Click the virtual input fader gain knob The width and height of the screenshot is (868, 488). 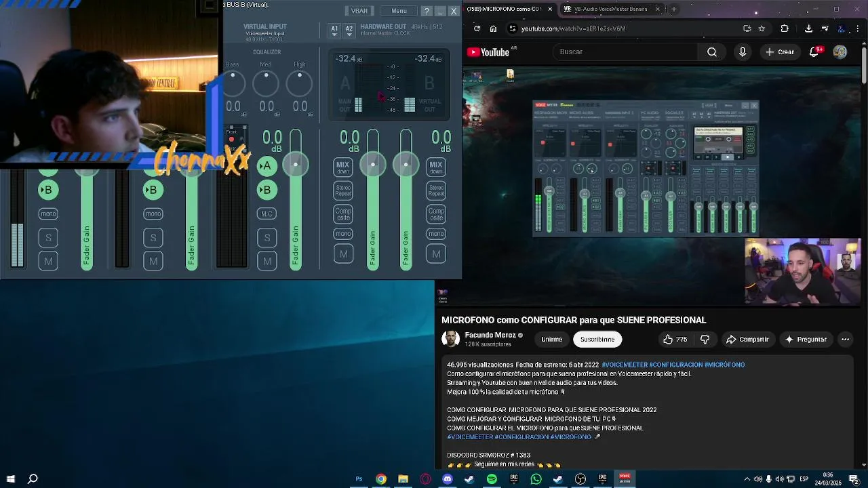(296, 165)
